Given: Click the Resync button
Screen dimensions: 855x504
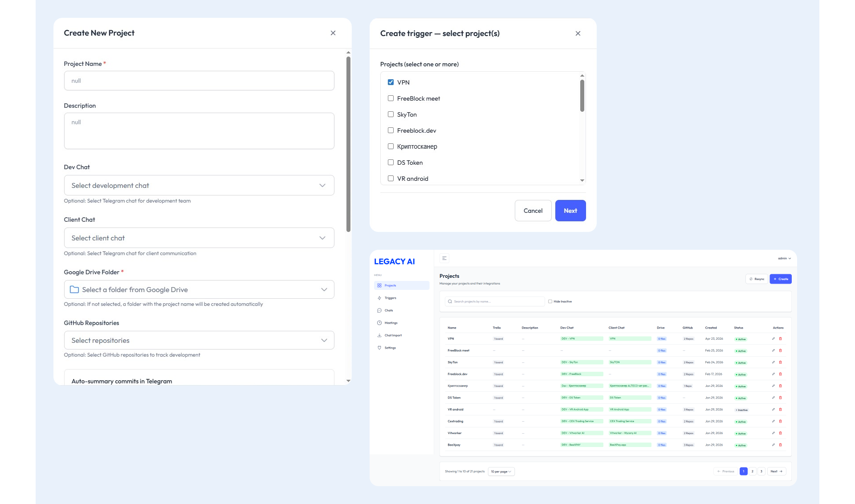Looking at the screenshot, I should pyautogui.click(x=757, y=279).
